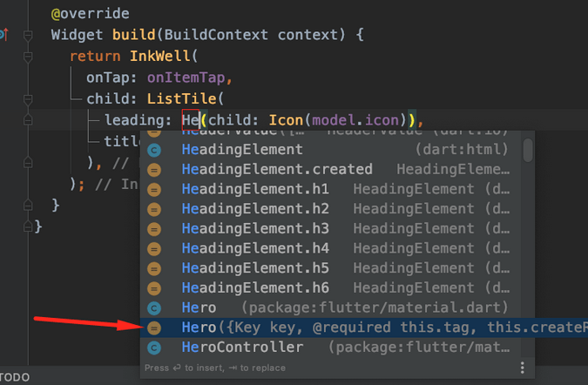Open the TODO tool window tab
Image resolution: width=588 pixels, height=385 pixels.
click(15, 378)
